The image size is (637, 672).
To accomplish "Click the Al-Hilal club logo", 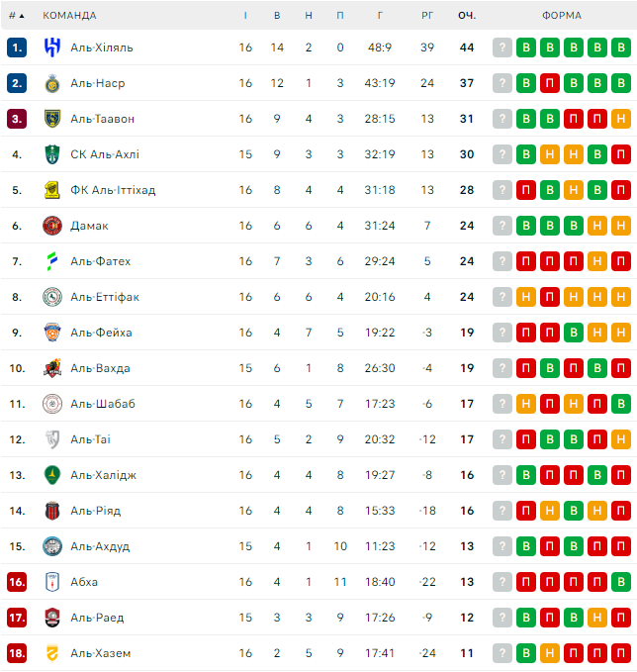I will 52,48.
